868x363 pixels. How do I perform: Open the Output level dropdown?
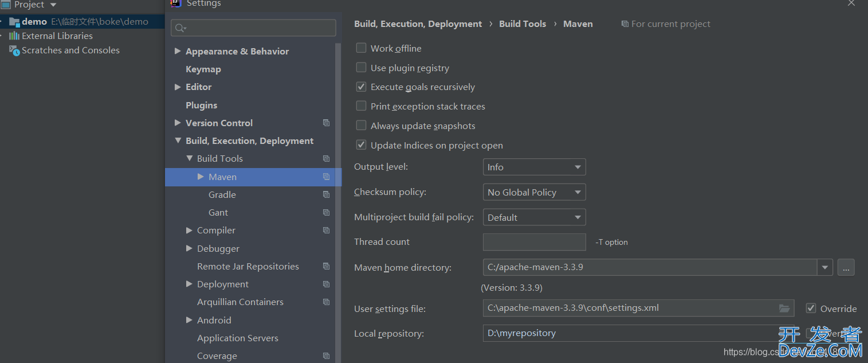534,167
